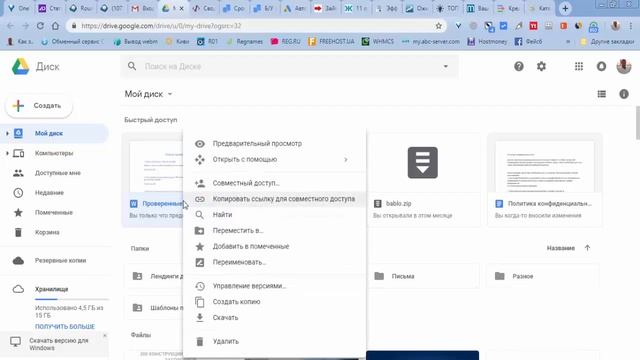Click the Создать button
Viewport: 640px width, 360px height.
point(39,106)
